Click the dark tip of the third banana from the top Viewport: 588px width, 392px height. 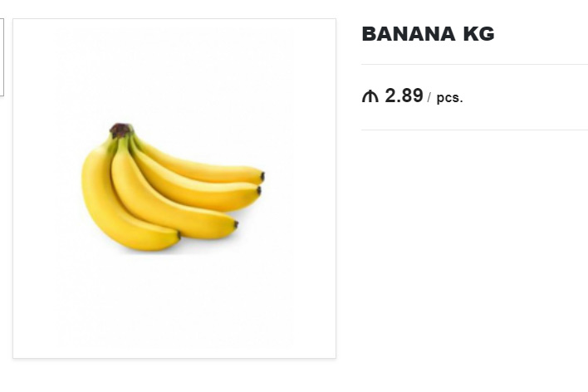[235, 224]
